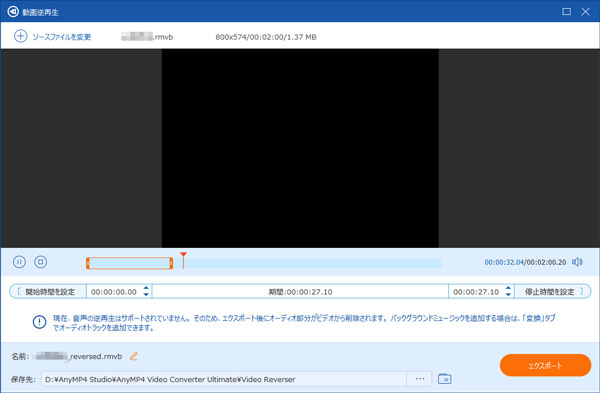Click the 800x574/00:02:00/1.37 MB file info

point(266,37)
